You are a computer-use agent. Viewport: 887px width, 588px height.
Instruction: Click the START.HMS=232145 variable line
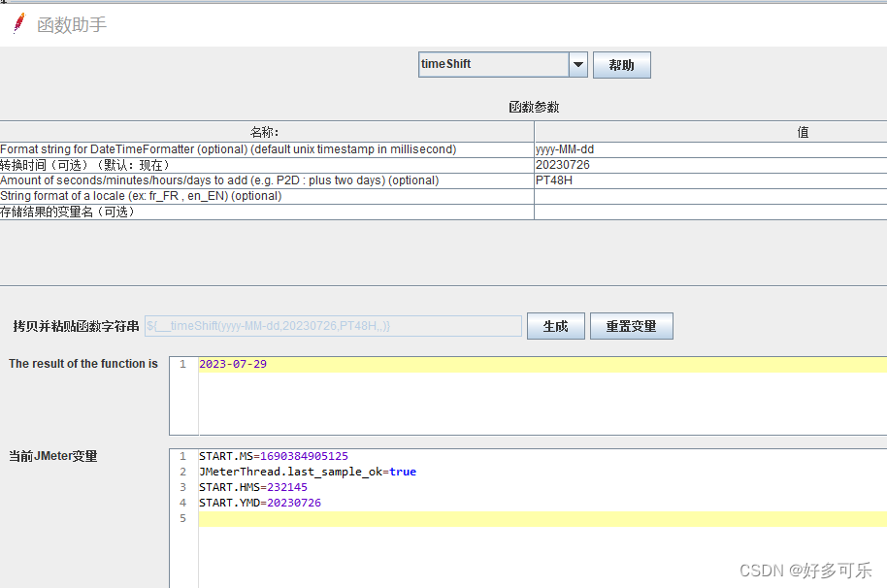tap(253, 487)
